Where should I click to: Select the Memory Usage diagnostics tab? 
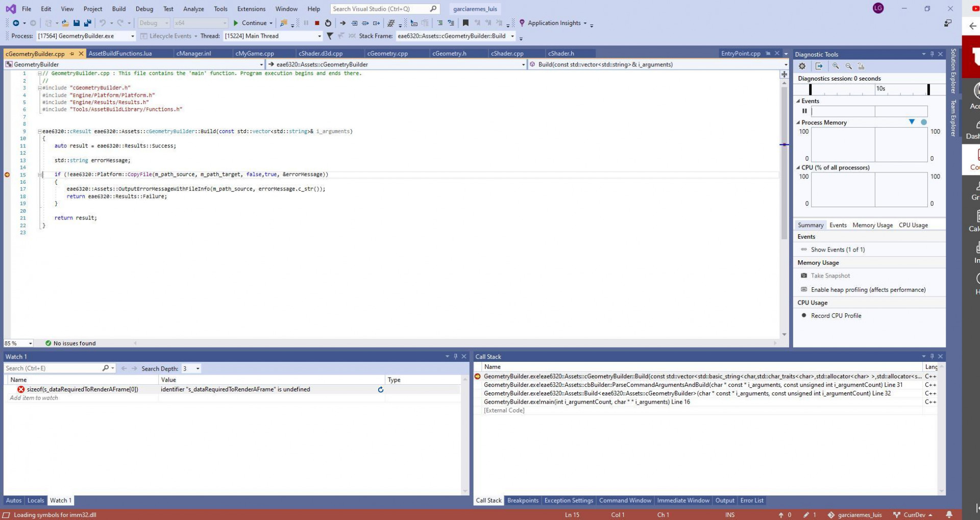(x=872, y=225)
